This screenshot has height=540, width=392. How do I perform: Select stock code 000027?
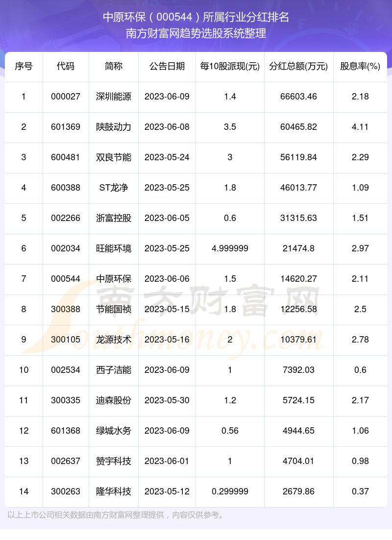point(66,97)
